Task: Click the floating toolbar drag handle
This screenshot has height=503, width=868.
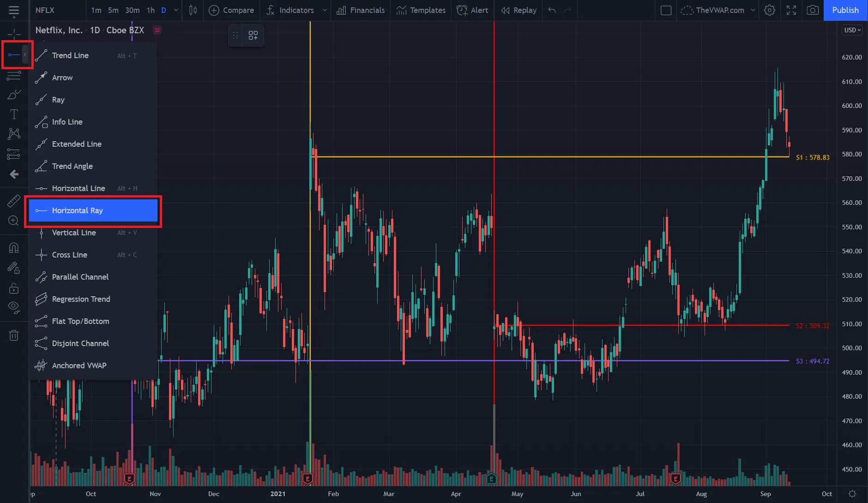Action: tap(235, 36)
